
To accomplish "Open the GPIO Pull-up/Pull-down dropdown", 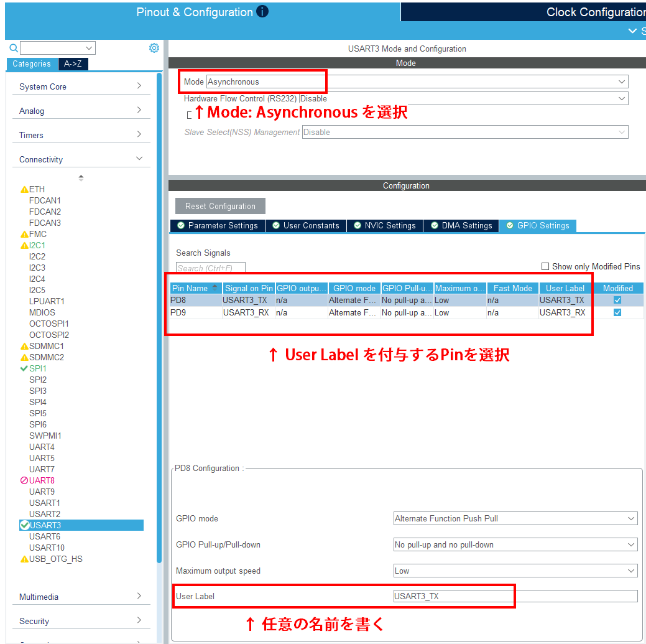I will tap(515, 544).
